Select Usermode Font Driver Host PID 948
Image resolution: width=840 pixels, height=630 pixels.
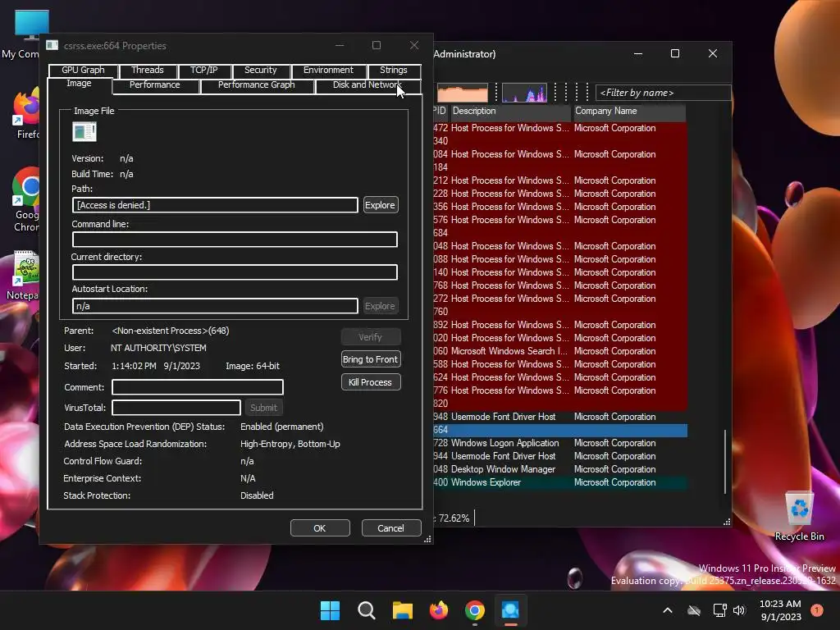click(560, 417)
